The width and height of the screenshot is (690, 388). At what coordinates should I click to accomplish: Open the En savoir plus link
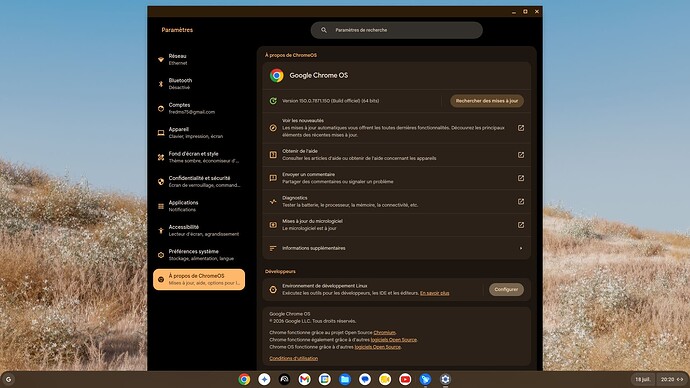click(434, 293)
